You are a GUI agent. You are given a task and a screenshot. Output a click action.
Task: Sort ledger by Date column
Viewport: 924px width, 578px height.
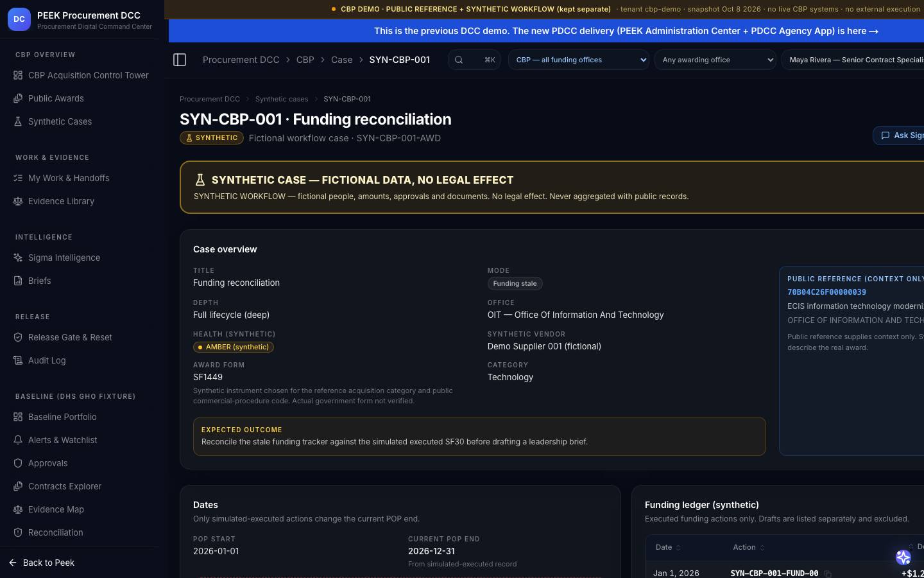668,547
